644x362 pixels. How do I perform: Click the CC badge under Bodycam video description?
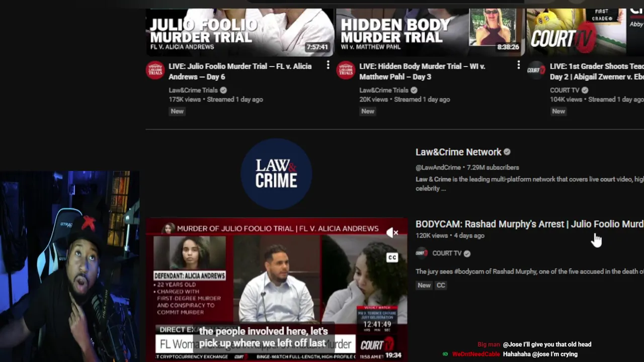click(x=441, y=285)
